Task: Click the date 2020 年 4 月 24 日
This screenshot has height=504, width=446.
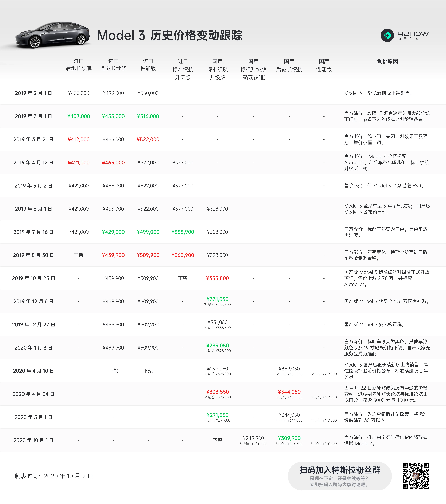Action: click(34, 394)
